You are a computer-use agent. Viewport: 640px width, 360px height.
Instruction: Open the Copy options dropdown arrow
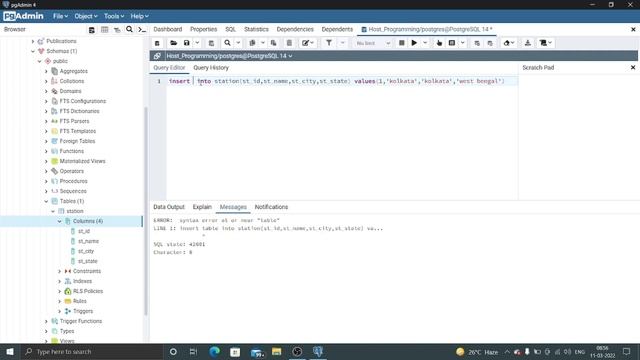(263, 43)
